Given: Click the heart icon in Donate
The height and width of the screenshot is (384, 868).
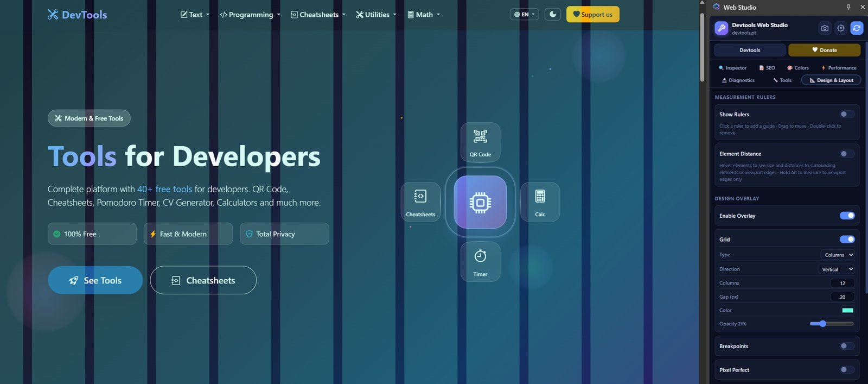Looking at the screenshot, I should coord(815,50).
